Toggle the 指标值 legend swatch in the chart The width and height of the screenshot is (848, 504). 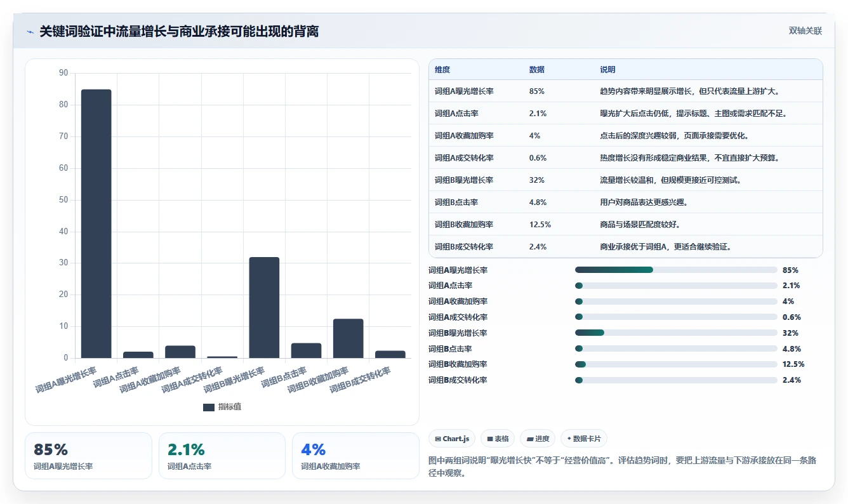[x=209, y=407]
